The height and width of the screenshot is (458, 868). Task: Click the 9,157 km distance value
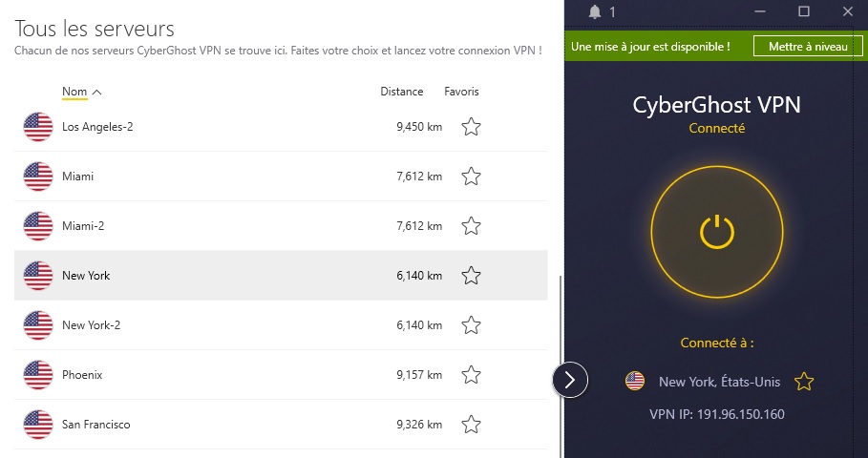pos(419,374)
